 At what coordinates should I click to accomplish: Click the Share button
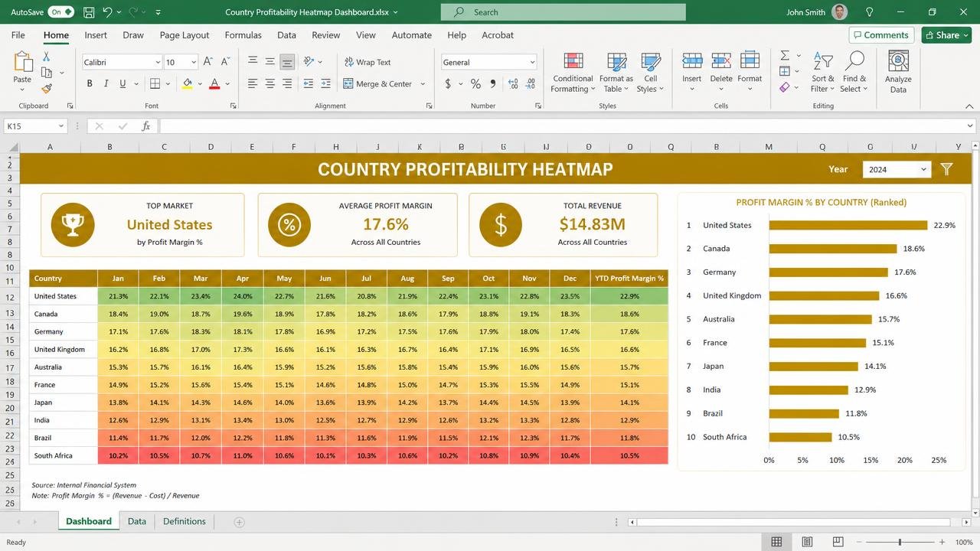coord(946,34)
